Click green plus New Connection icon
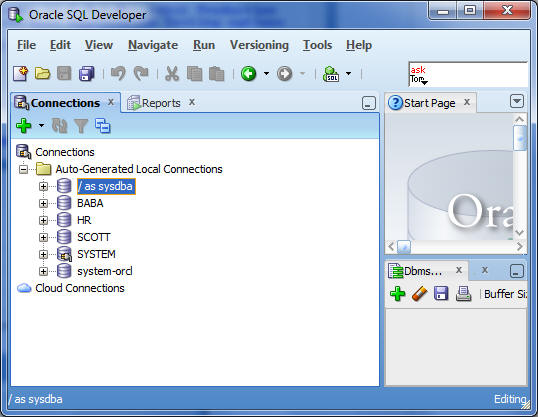 coord(24,126)
